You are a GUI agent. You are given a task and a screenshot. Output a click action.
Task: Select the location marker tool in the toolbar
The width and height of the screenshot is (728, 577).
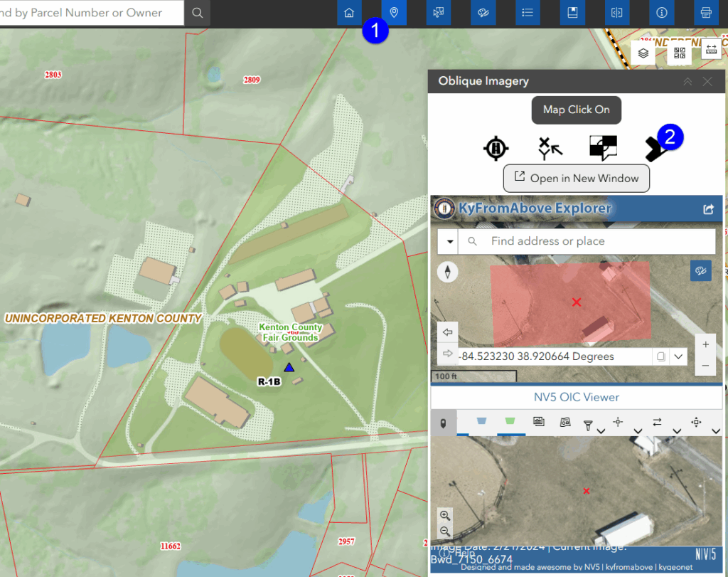(394, 12)
